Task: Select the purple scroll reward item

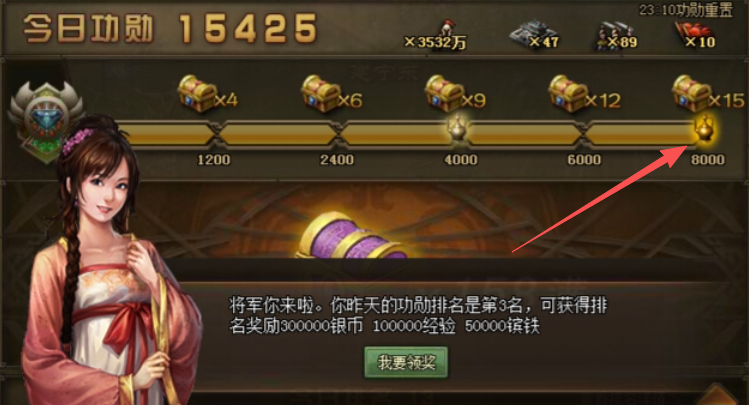Action: (353, 236)
